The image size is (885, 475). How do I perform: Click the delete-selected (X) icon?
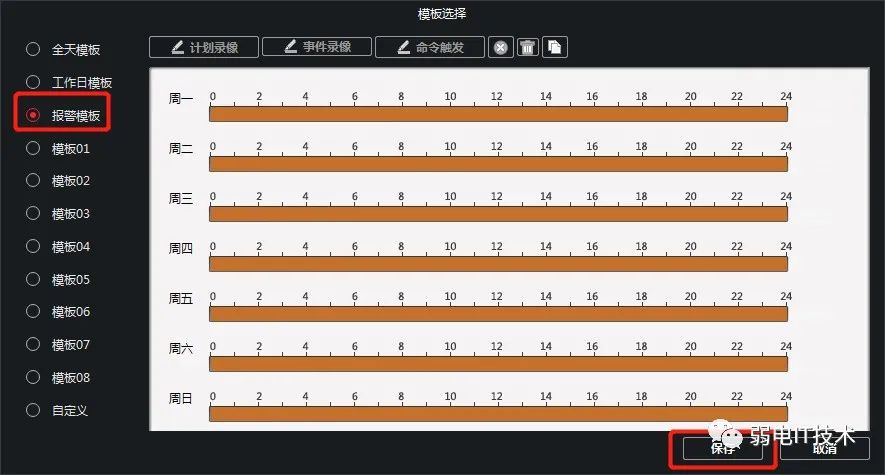(501, 47)
